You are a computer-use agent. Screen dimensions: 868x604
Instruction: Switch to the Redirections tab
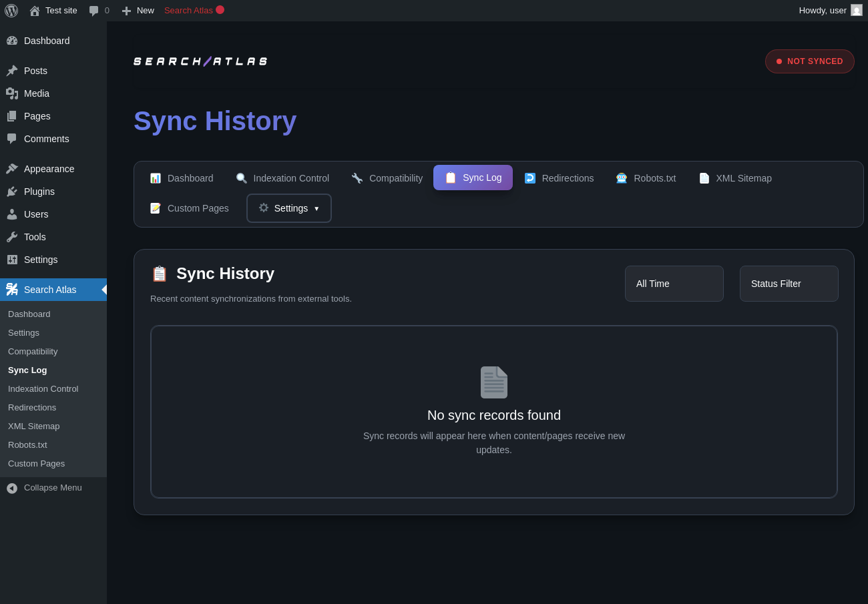(559, 178)
